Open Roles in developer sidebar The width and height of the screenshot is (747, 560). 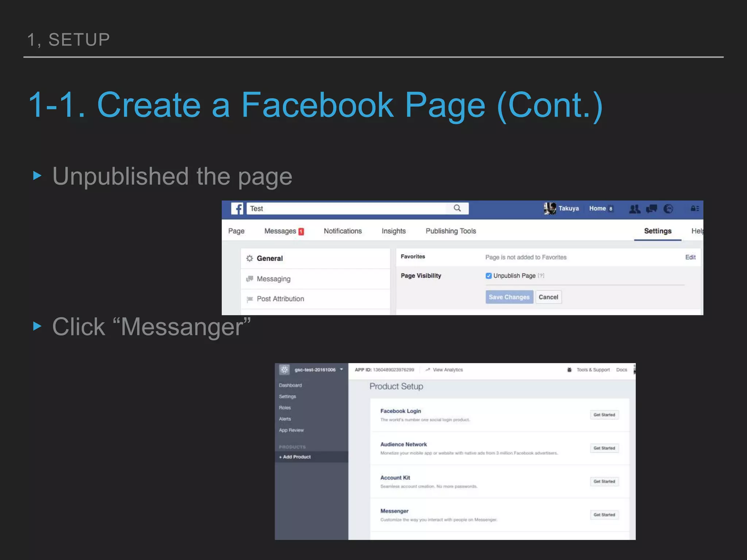coord(285,408)
